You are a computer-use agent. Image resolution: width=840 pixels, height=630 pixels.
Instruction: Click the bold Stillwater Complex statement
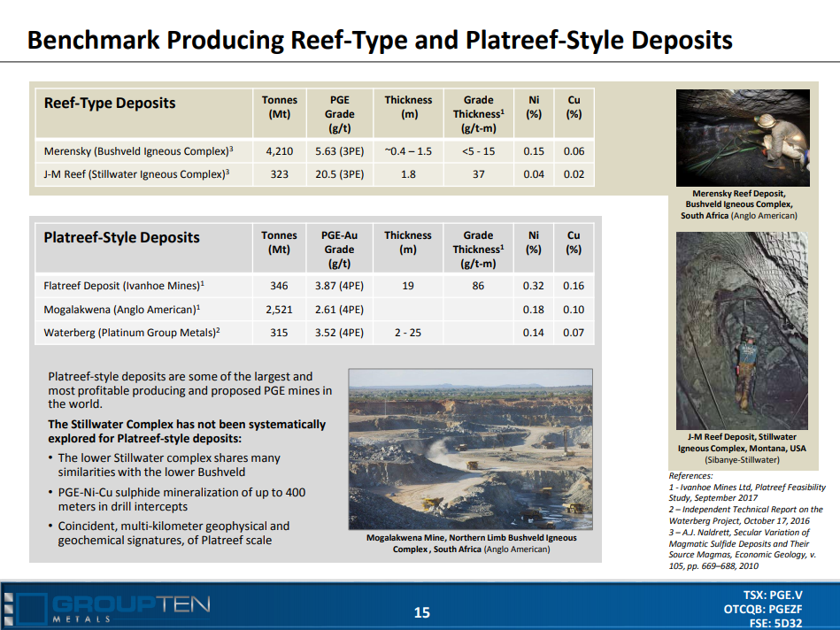coord(187,431)
